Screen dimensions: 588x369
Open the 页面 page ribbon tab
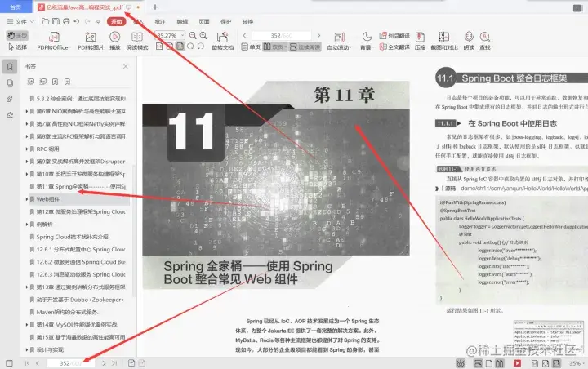click(204, 22)
